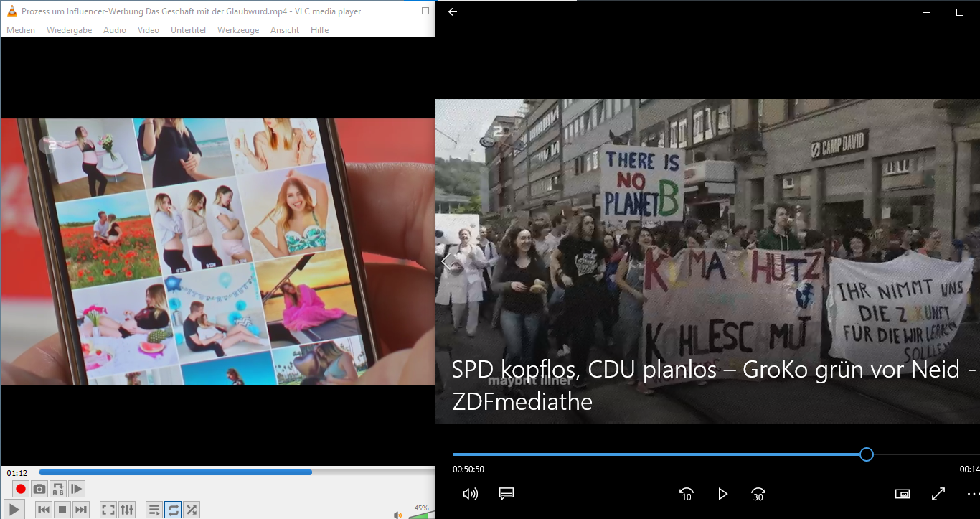Open the Medien menu
Screen dimensions: 980x519
(21, 30)
